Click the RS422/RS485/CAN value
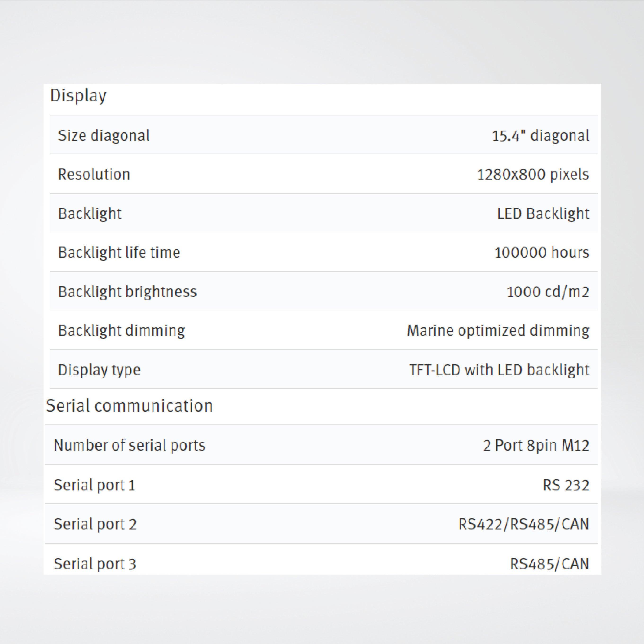 [524, 524]
